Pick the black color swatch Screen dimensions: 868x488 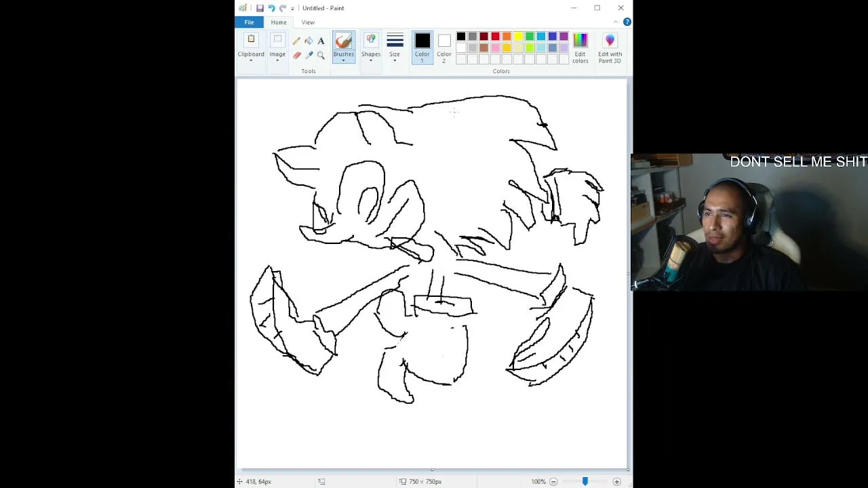click(x=461, y=37)
